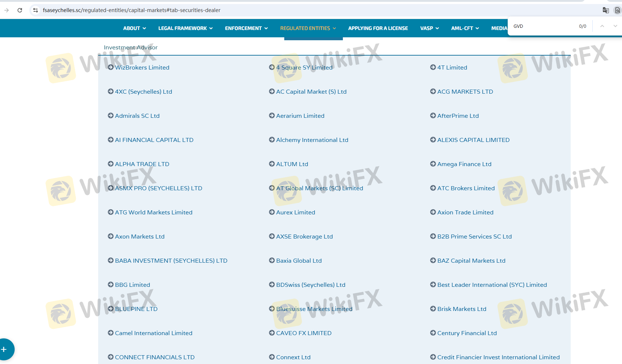
Task: Open the Camel International Limited link
Action: [x=153, y=333]
